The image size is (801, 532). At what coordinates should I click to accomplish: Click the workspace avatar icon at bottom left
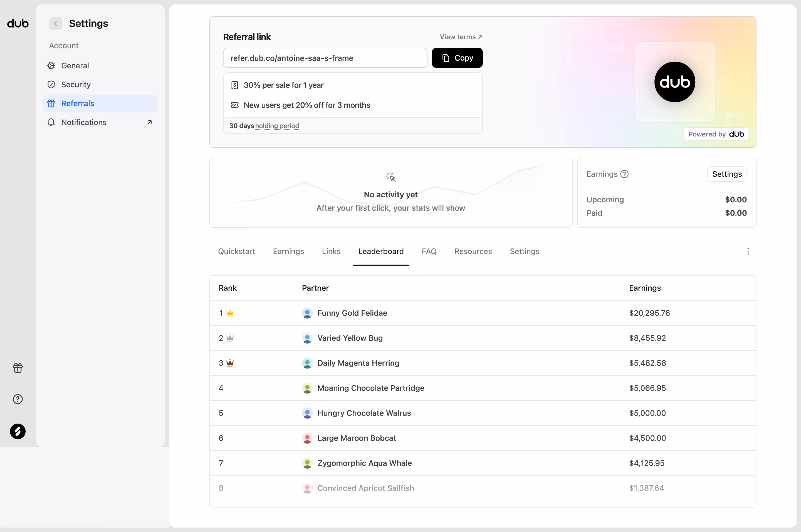[x=18, y=432]
